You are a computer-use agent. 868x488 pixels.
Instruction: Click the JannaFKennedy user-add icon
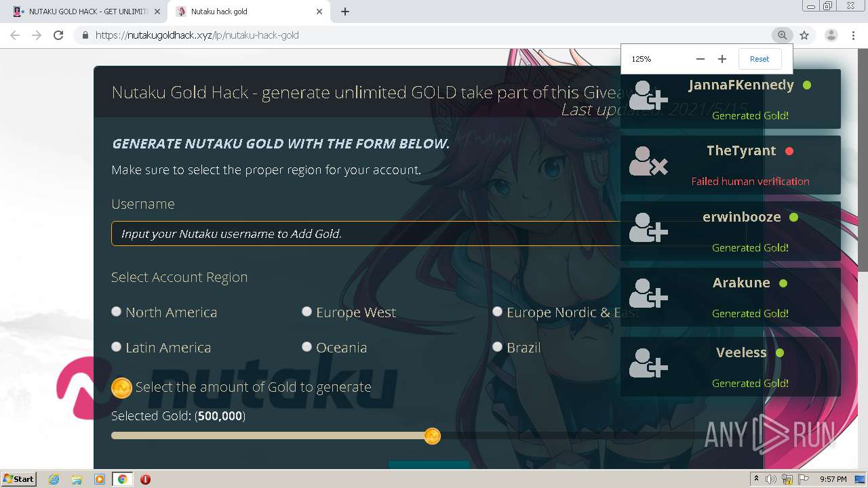pos(648,96)
